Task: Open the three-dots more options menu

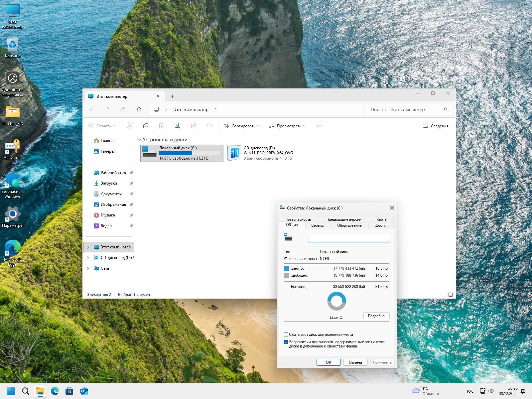Action: point(319,126)
